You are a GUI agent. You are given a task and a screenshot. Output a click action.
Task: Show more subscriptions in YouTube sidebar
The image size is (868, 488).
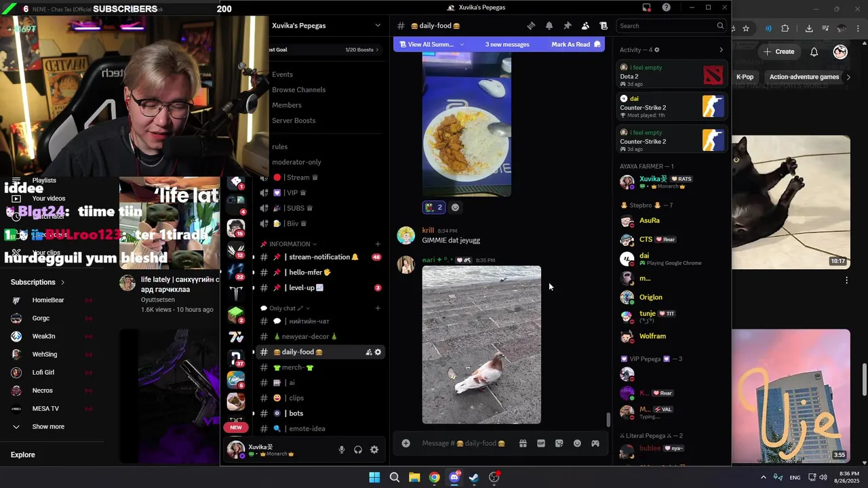[x=47, y=427]
